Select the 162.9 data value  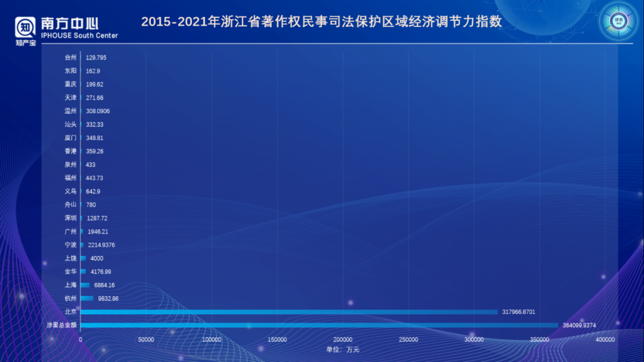[x=93, y=71]
